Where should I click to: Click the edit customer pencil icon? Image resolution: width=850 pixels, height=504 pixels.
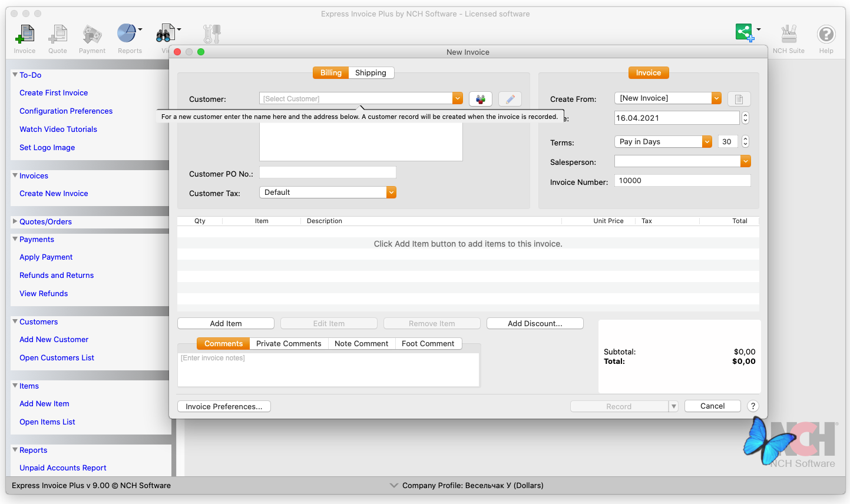[x=510, y=99]
